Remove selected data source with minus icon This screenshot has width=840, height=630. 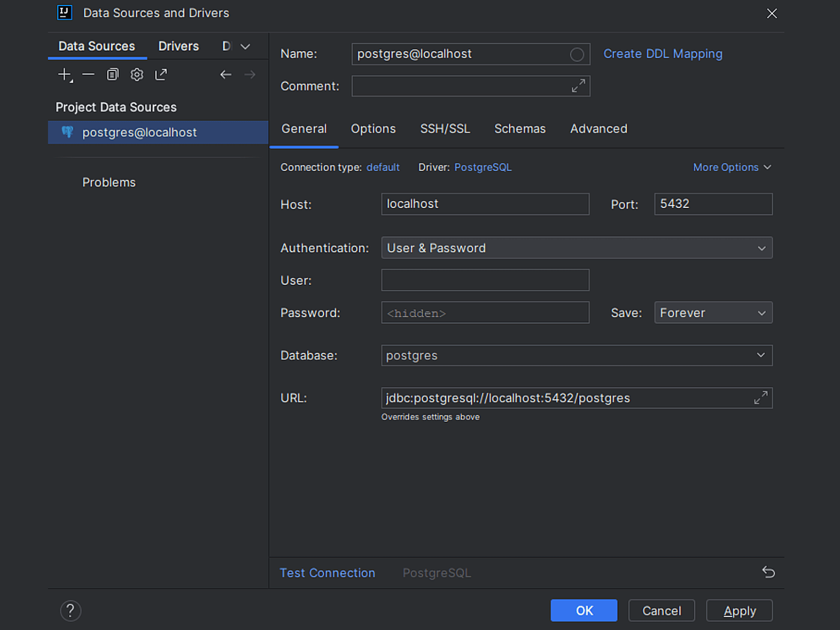pyautogui.click(x=88, y=75)
